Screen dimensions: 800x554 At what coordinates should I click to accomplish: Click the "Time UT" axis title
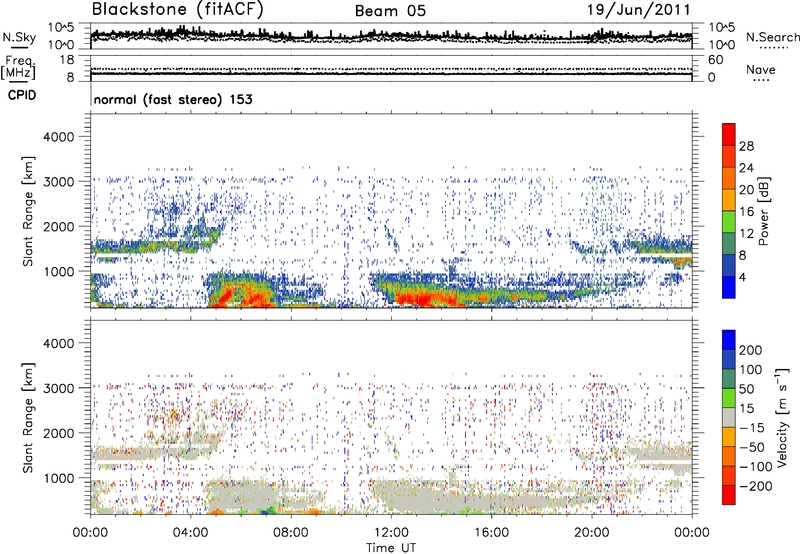pyautogui.click(x=391, y=547)
